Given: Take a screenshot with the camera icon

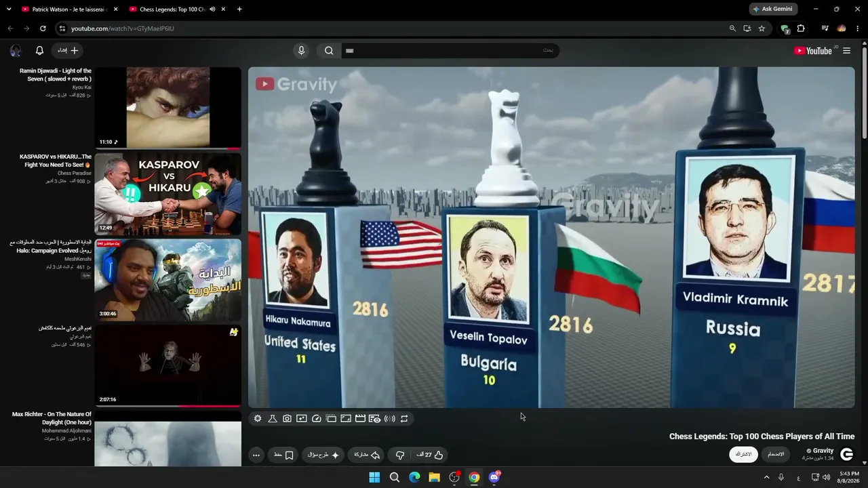Looking at the screenshot, I should 287,419.
